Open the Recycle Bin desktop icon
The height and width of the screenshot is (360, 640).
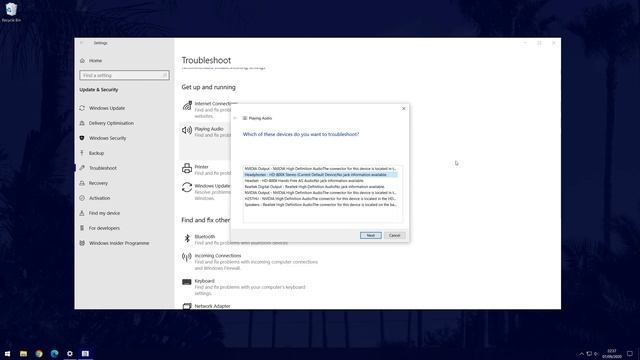tap(11, 12)
